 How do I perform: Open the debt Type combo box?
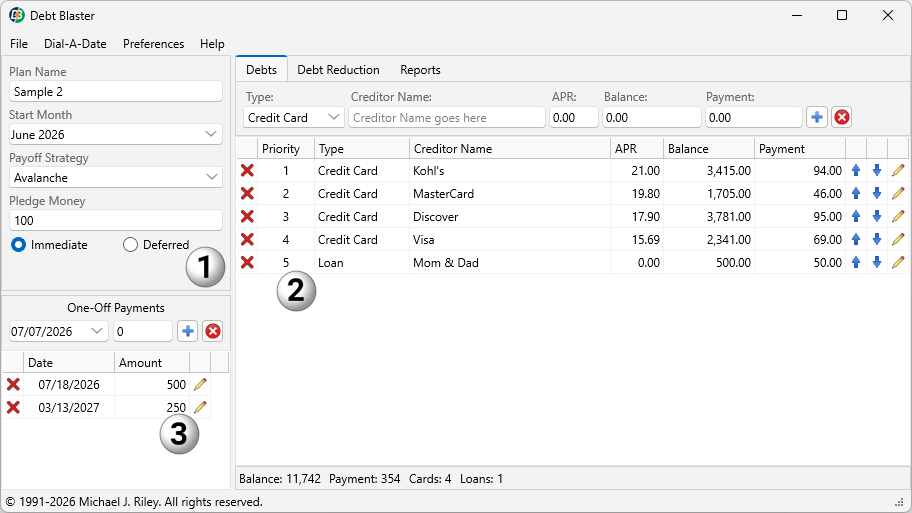point(294,117)
